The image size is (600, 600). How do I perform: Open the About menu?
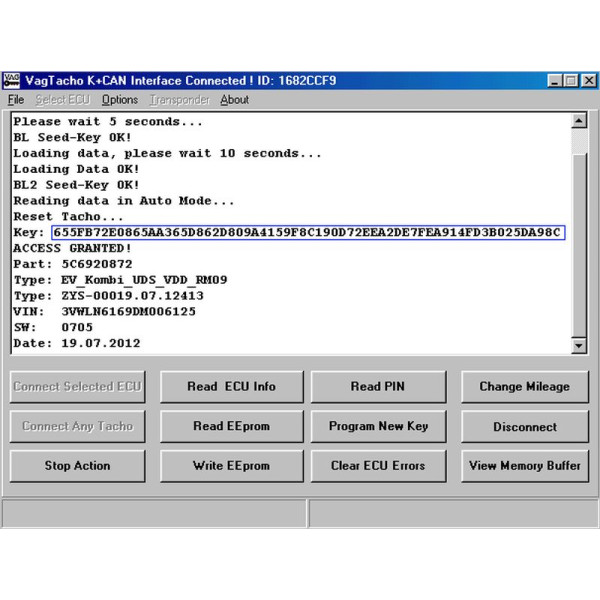235,100
